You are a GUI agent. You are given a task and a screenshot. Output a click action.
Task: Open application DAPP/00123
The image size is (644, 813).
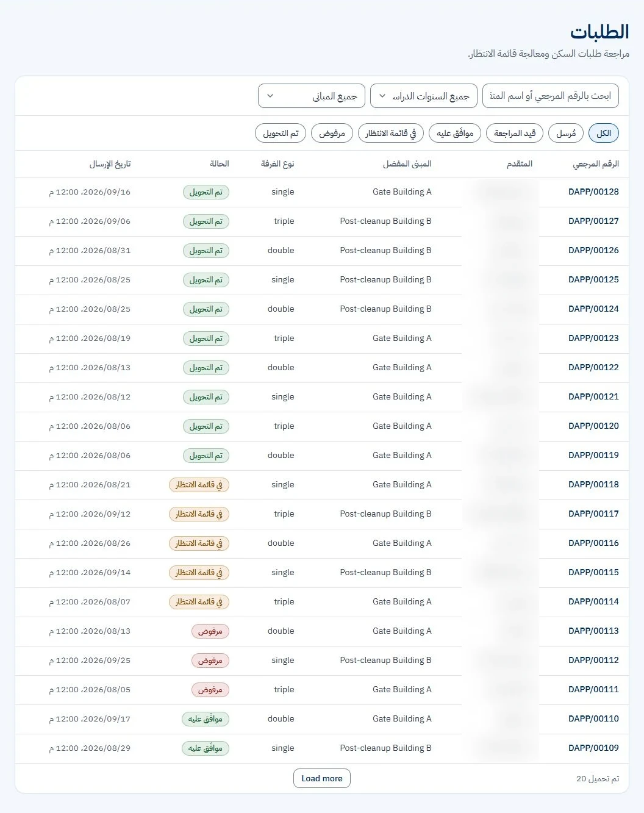click(x=593, y=338)
